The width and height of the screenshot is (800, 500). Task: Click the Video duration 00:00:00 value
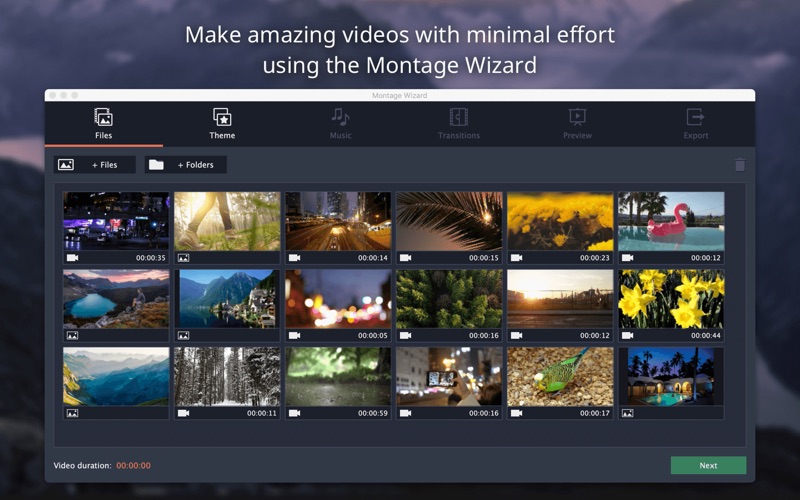tap(134, 465)
